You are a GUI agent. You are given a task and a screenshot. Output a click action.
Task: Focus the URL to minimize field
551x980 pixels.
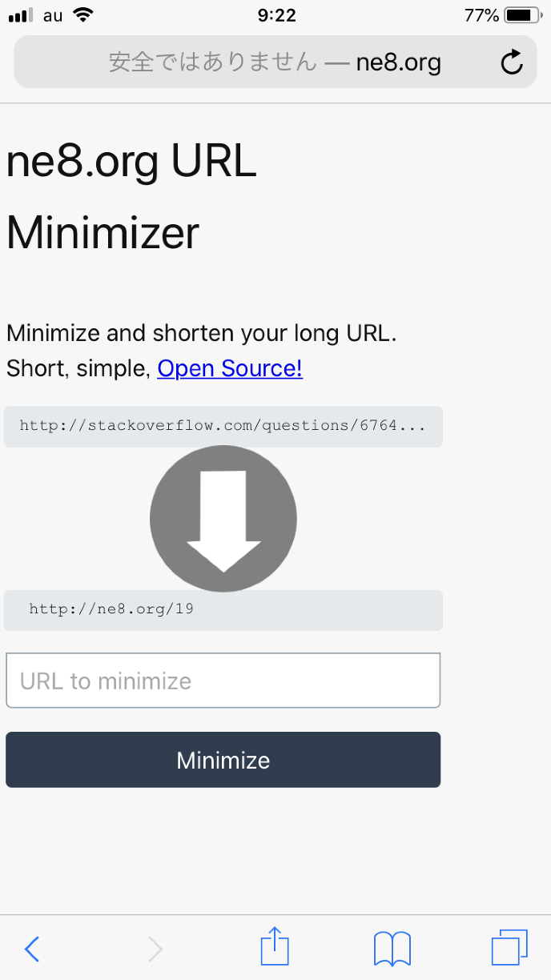point(223,681)
